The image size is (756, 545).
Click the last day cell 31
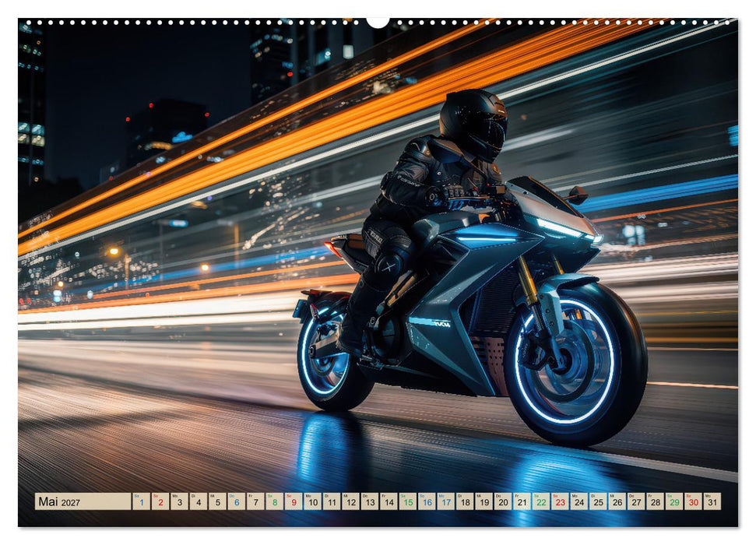pos(712,501)
